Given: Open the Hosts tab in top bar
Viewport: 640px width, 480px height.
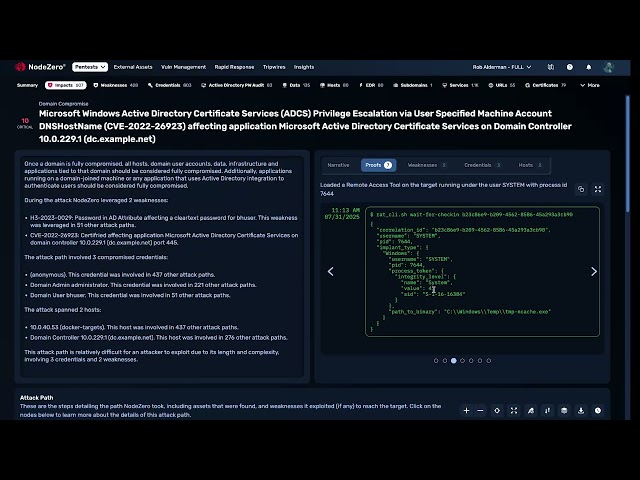Looking at the screenshot, I should click(x=334, y=85).
